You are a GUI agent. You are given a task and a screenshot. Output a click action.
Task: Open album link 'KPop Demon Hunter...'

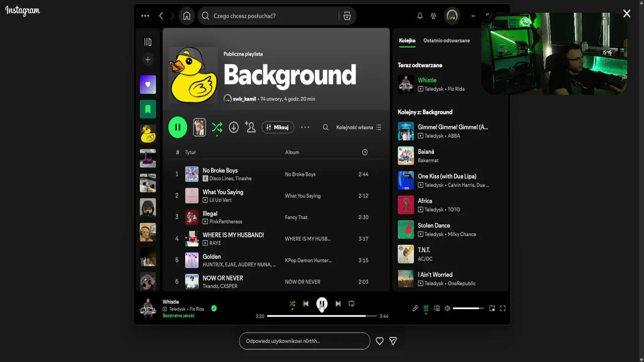click(308, 260)
